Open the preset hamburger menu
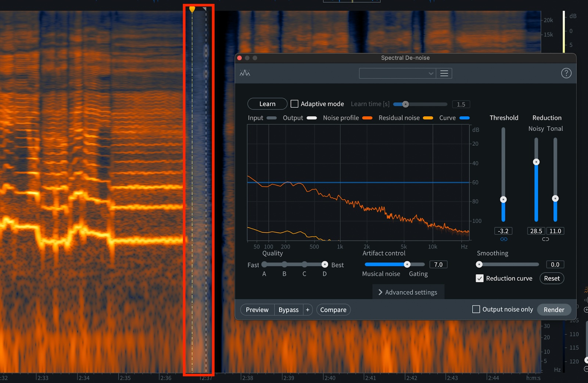 pos(444,73)
